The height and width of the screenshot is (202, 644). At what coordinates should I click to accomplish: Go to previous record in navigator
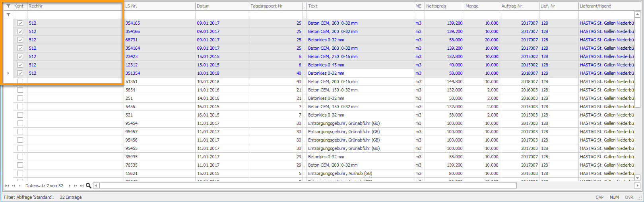[x=20, y=186]
